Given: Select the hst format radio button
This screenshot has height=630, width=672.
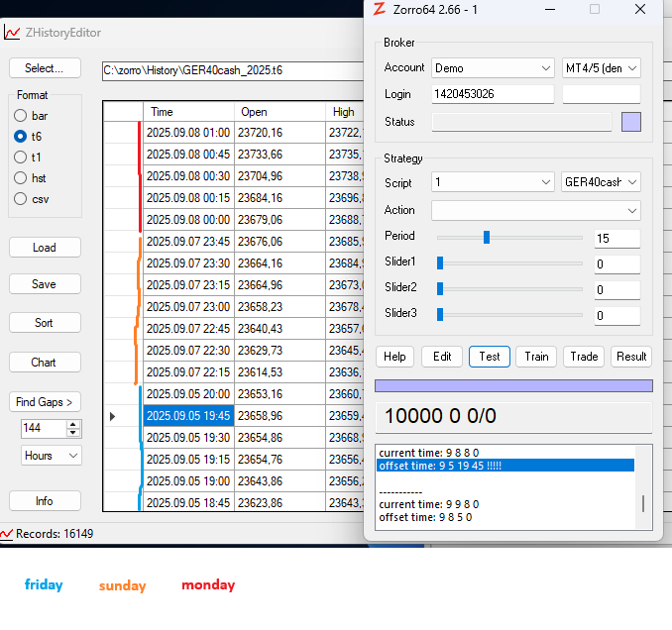Looking at the screenshot, I should [x=21, y=178].
